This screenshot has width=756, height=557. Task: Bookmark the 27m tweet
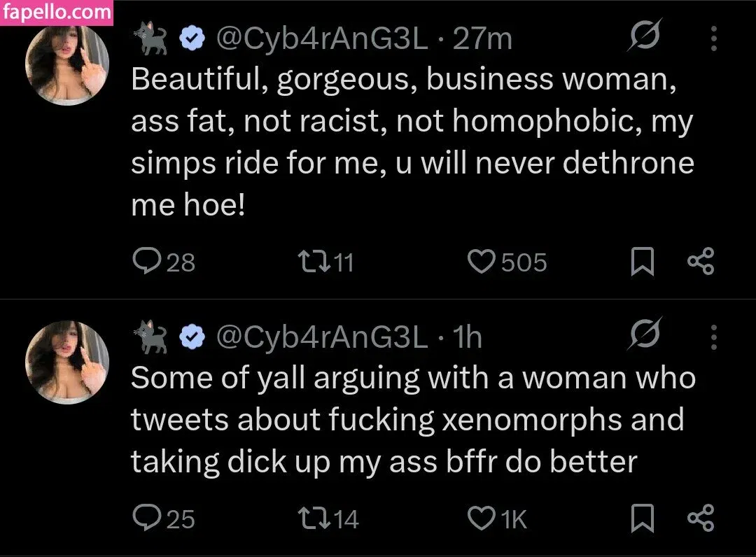(x=642, y=262)
